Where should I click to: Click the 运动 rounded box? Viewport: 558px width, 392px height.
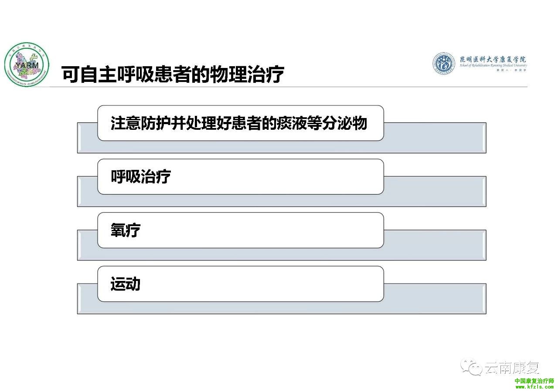pos(241,284)
